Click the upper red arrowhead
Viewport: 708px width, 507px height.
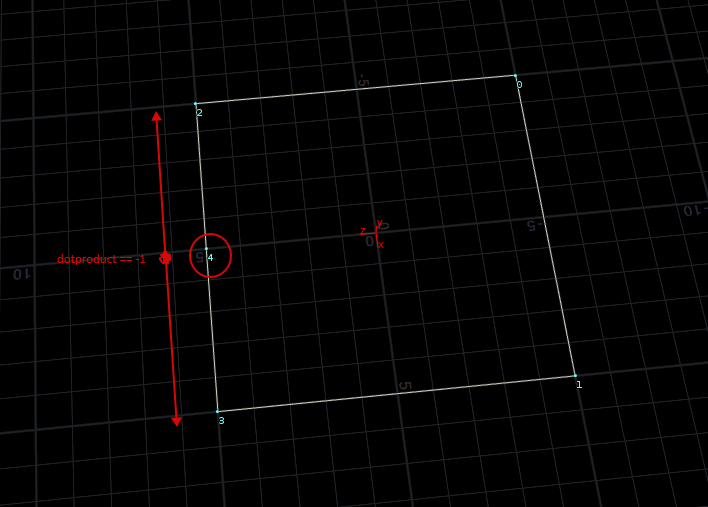click(156, 116)
